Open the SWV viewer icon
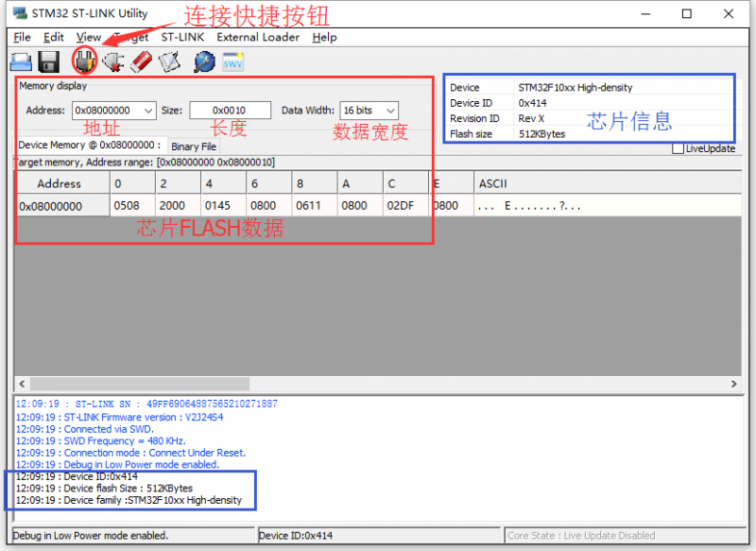 tap(232, 61)
